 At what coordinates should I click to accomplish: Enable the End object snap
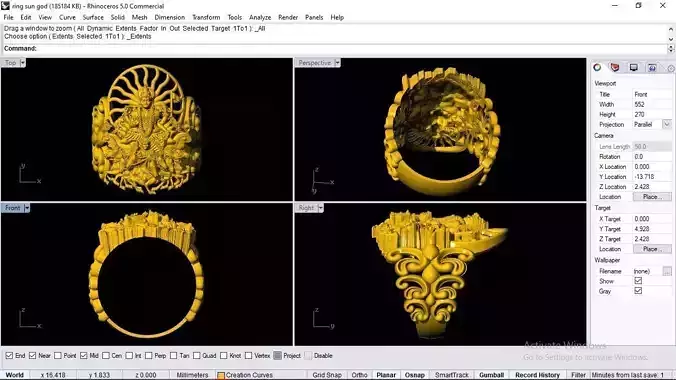(x=9, y=355)
